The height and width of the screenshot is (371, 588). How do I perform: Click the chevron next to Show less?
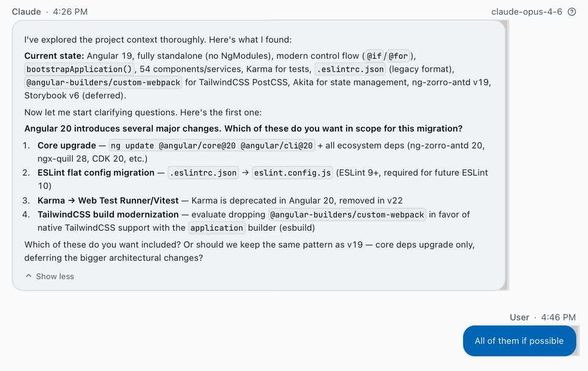point(28,275)
